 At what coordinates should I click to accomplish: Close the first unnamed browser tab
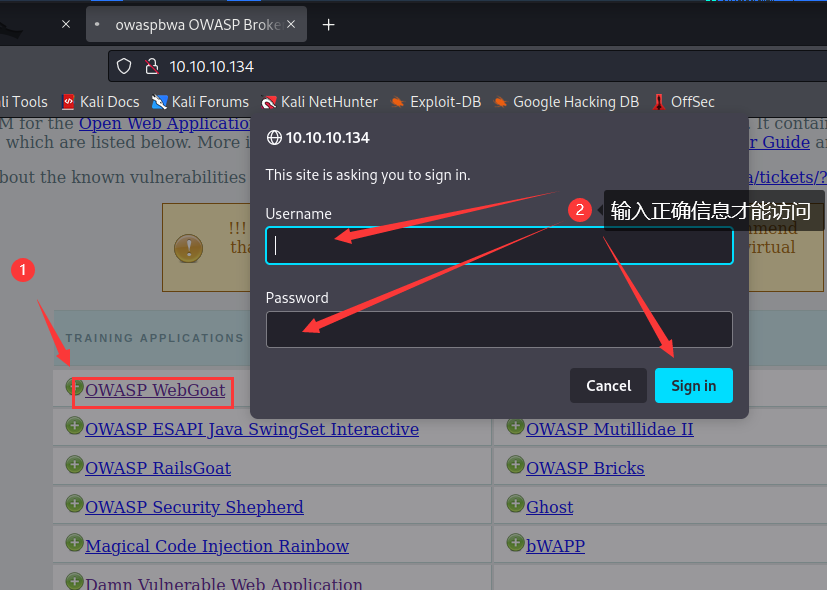[66, 24]
